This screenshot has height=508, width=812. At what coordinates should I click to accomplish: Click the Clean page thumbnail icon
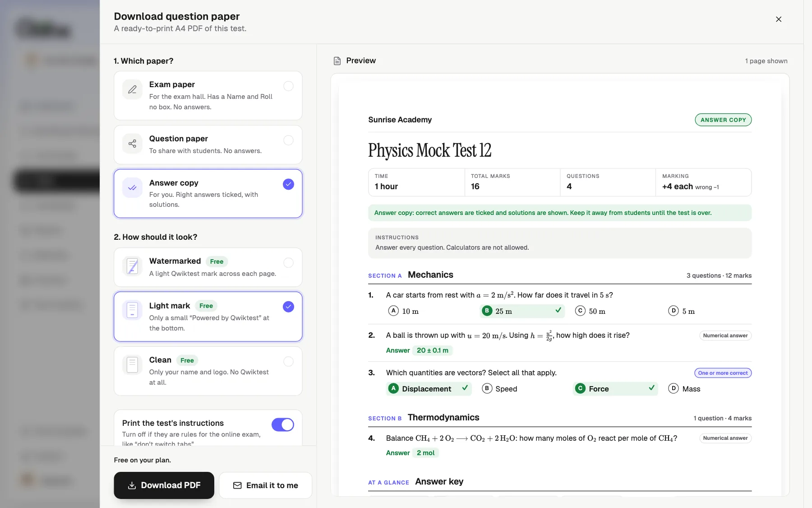[x=132, y=364]
